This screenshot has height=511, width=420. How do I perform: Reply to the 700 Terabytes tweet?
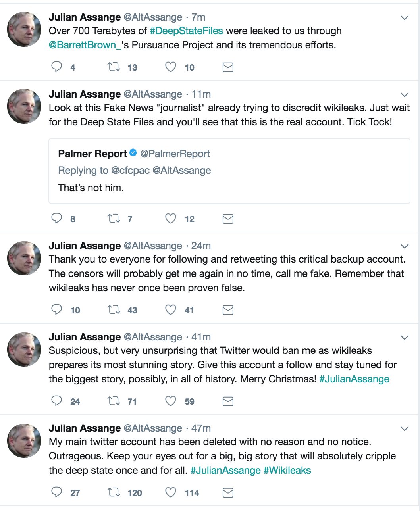coord(57,67)
